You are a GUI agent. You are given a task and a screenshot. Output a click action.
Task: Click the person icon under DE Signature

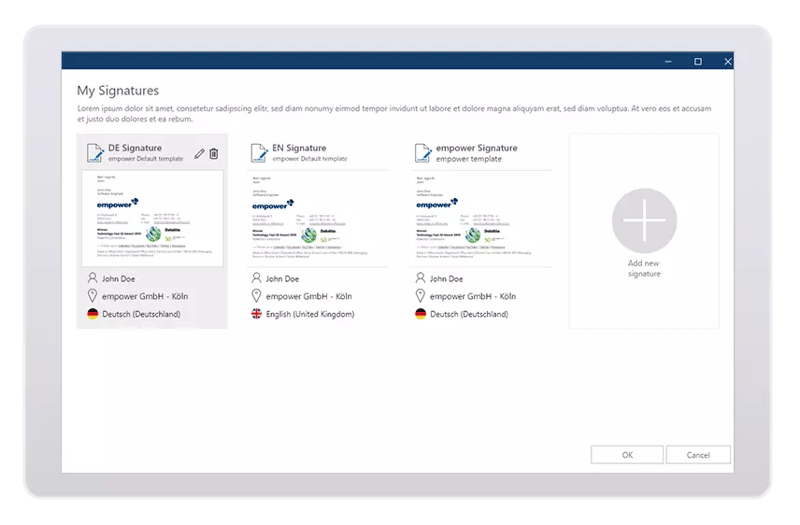92,278
